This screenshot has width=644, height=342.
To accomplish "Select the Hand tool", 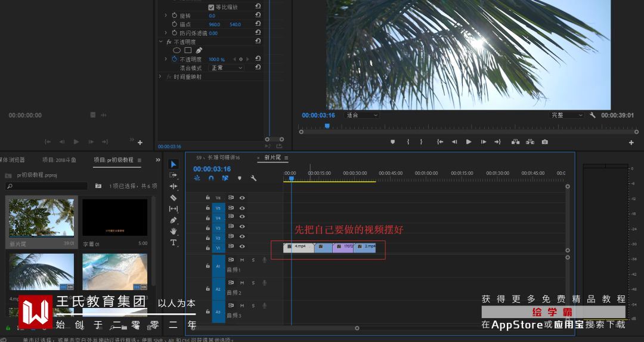I will click(x=174, y=231).
